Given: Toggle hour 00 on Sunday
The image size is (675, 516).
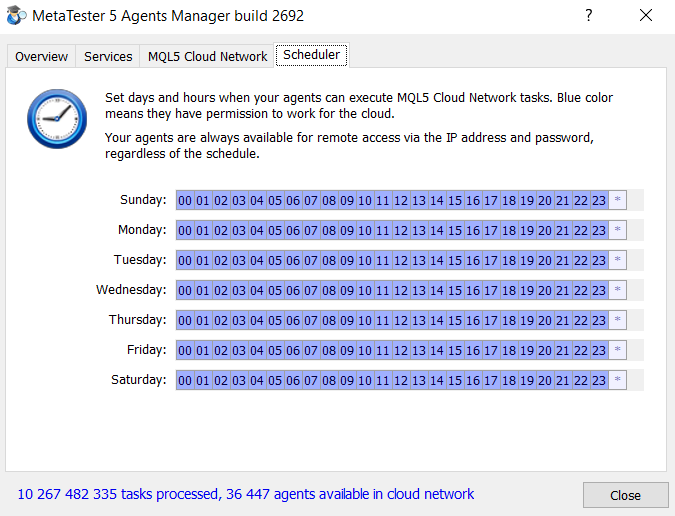Looking at the screenshot, I should (x=185, y=200).
